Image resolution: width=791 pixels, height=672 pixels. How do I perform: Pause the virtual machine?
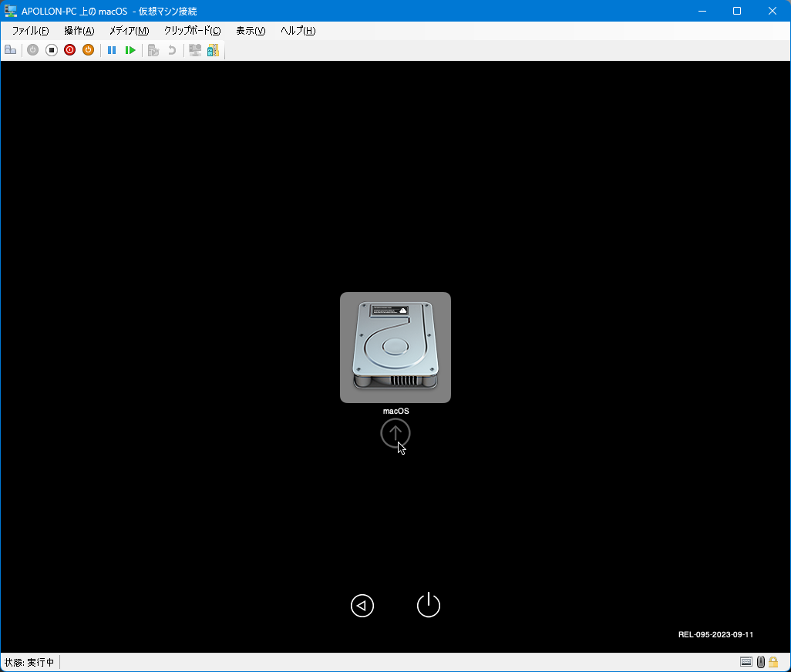pyautogui.click(x=112, y=50)
